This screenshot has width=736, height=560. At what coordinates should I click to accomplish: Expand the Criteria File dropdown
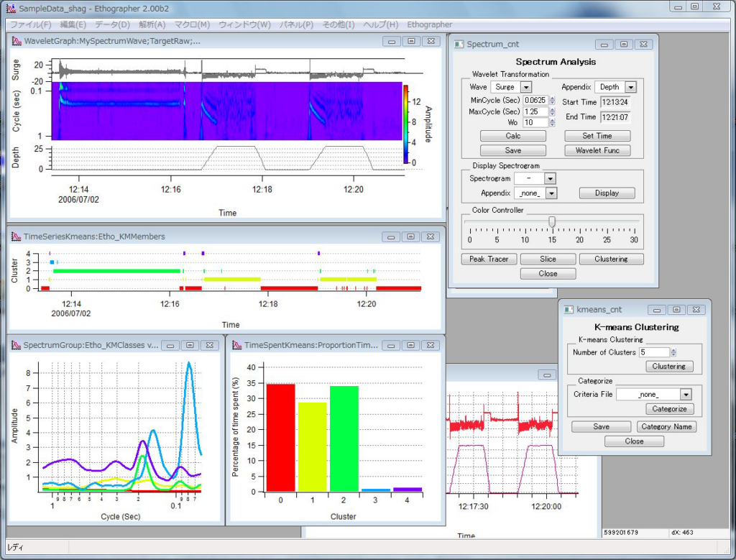pyautogui.click(x=686, y=394)
